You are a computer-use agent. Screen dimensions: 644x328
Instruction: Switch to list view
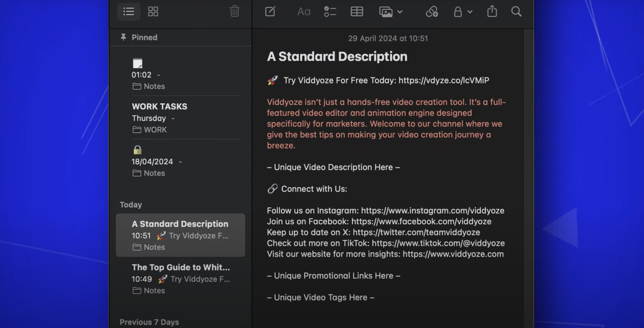click(x=129, y=11)
